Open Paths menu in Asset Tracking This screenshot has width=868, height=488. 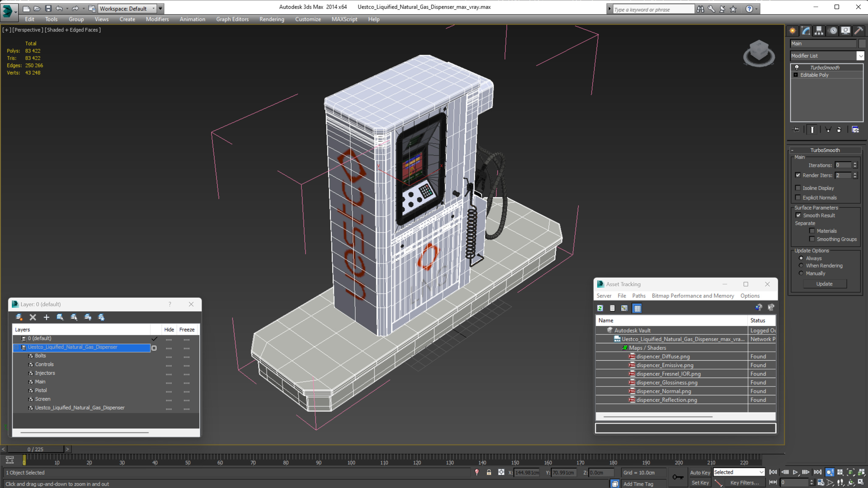click(639, 296)
